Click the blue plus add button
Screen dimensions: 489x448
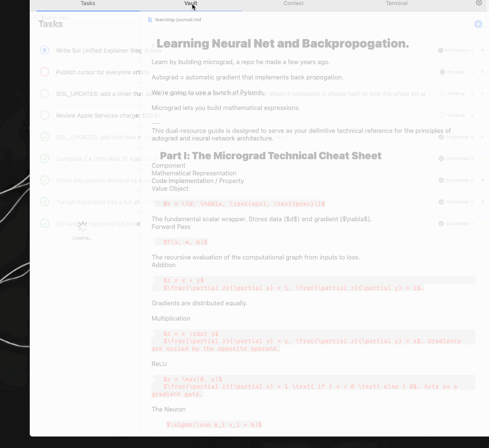[x=478, y=24]
